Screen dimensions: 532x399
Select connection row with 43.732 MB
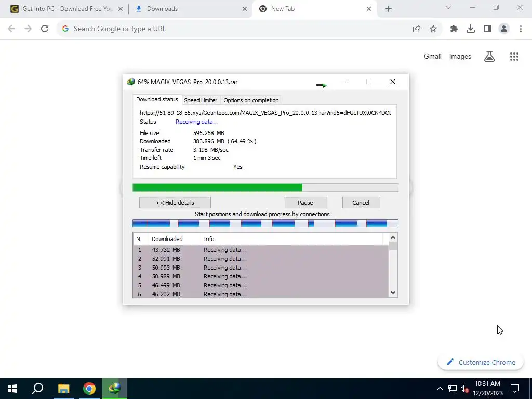tap(261, 250)
